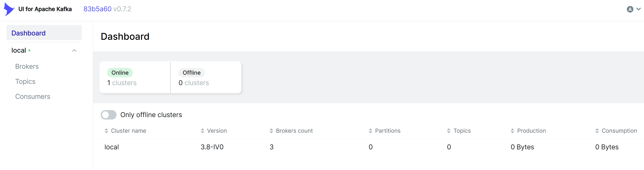Click the Kafka UI logo icon
644x170 pixels.
(x=9, y=9)
